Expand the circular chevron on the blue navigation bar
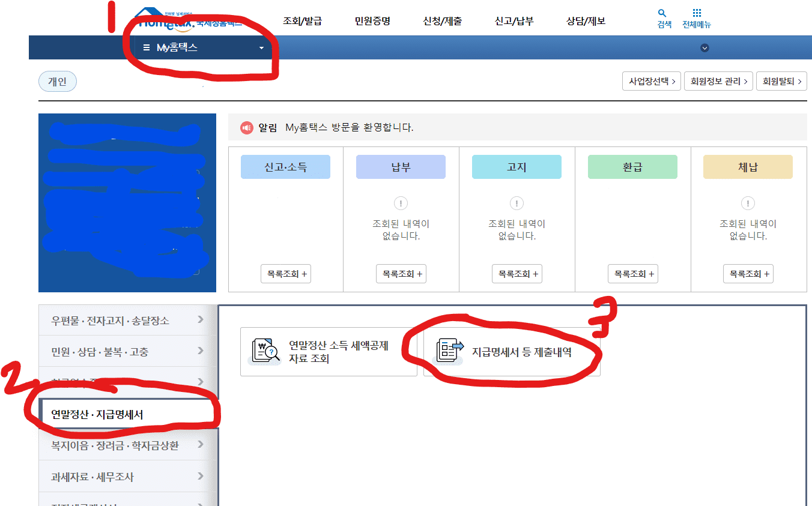Image resolution: width=812 pixels, height=506 pixels. click(704, 47)
